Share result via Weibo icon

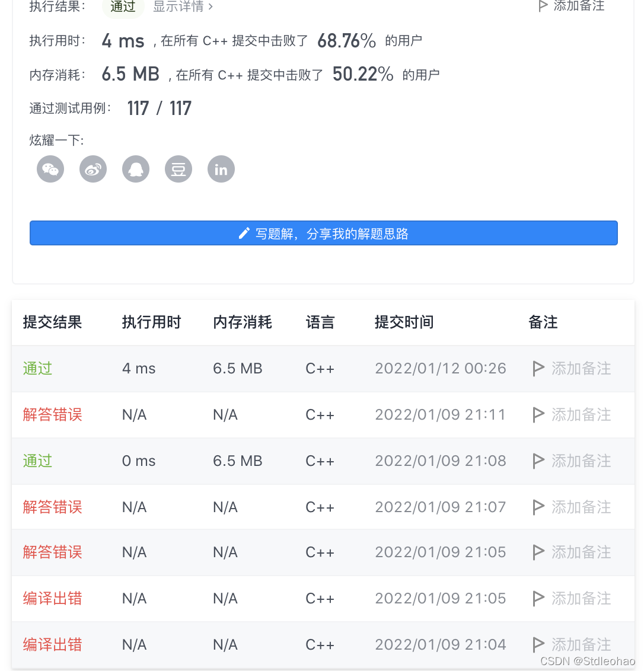tap(93, 169)
